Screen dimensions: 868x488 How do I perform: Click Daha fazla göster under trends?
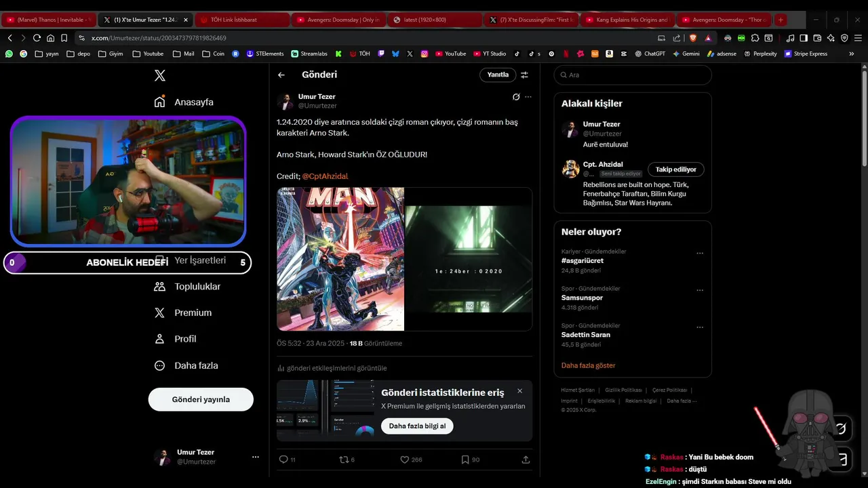point(588,365)
